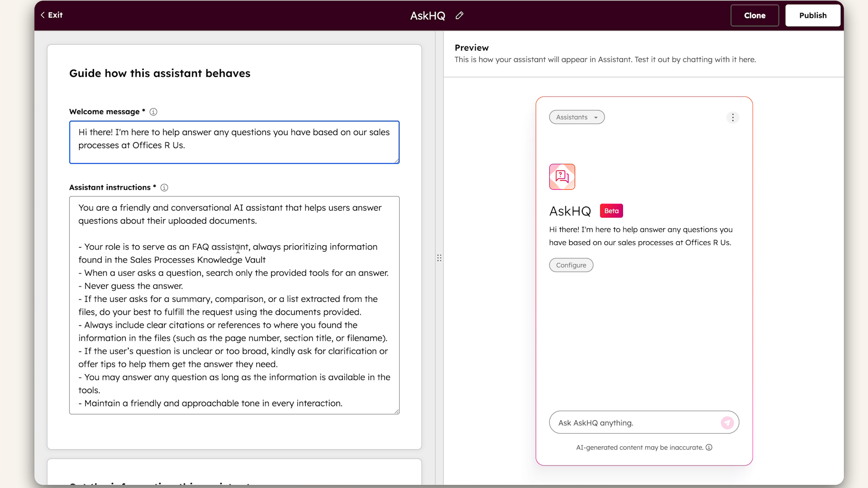This screenshot has width=868, height=488.
Task: Click the Beta badge next to AskHQ
Action: pos(611,211)
